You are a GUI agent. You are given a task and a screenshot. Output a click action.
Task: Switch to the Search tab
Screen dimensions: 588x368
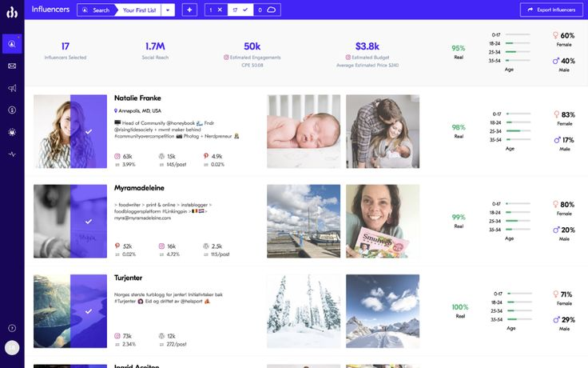(x=96, y=10)
